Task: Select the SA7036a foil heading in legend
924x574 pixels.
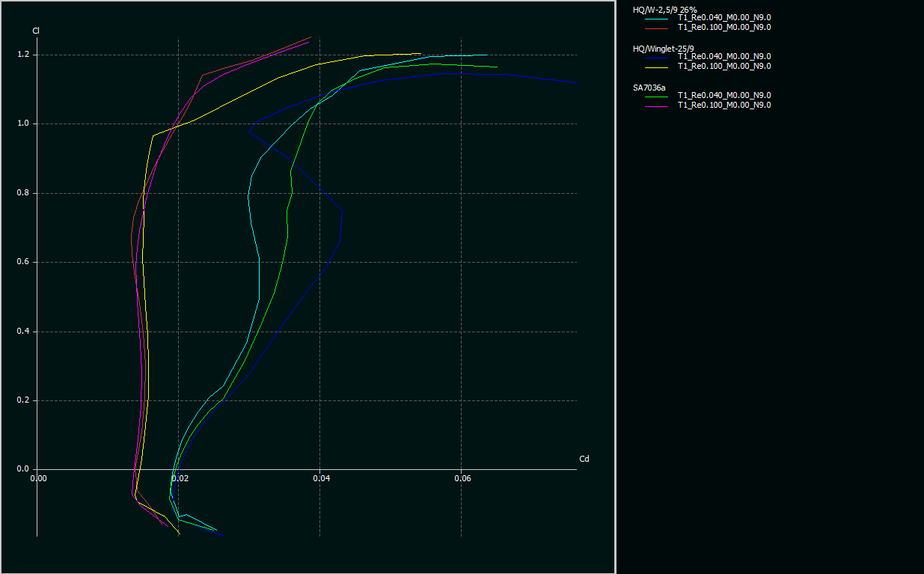Action: [x=649, y=87]
